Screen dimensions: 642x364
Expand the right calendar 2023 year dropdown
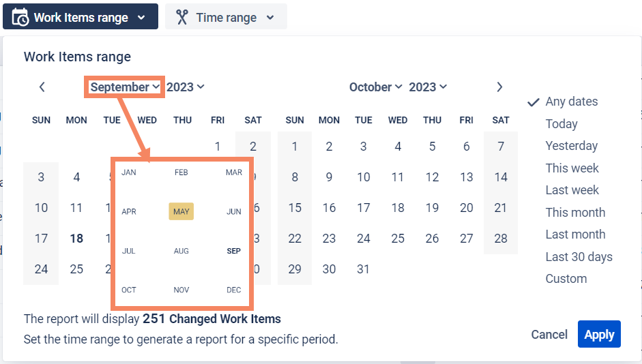pyautogui.click(x=428, y=87)
